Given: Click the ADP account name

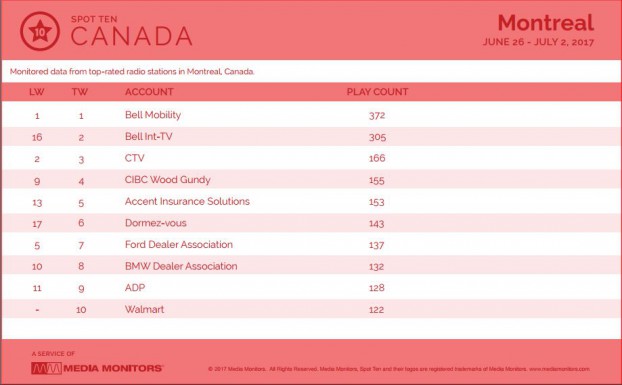Looking at the screenshot, I should (x=135, y=288).
